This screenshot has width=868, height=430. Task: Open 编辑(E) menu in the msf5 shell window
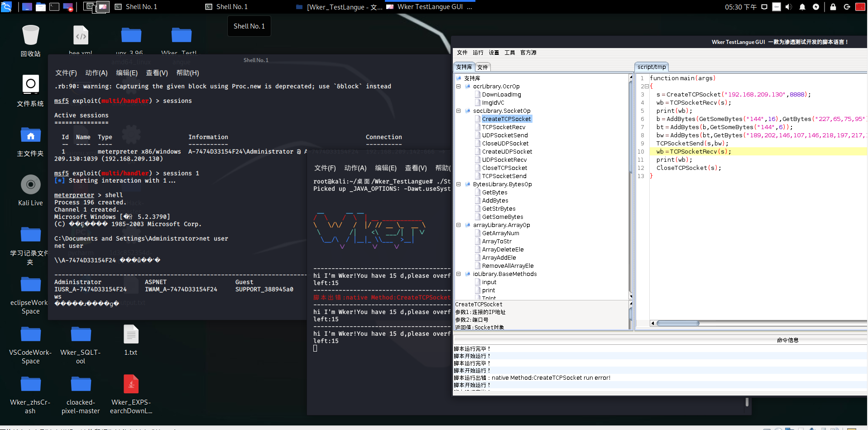coord(127,73)
